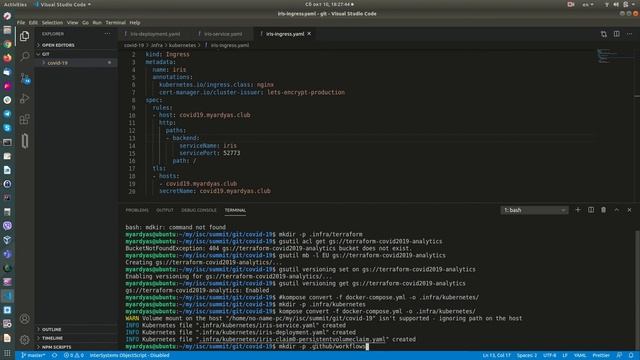Viewport: 640px width, 360px height.
Task: Expand the TIMELINE section
Action: coord(51,338)
